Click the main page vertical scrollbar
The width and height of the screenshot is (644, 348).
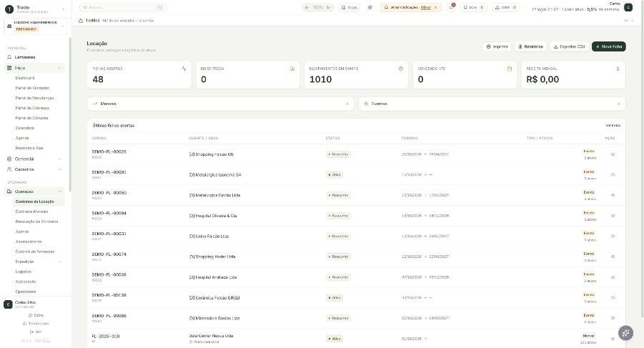click(x=642, y=160)
